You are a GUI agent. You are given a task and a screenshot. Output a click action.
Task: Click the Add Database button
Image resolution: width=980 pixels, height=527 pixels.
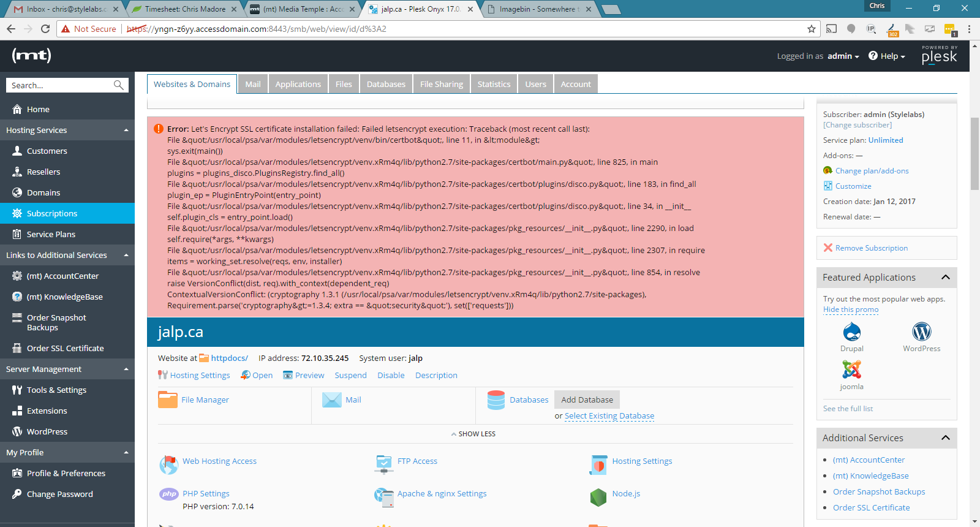coord(587,400)
